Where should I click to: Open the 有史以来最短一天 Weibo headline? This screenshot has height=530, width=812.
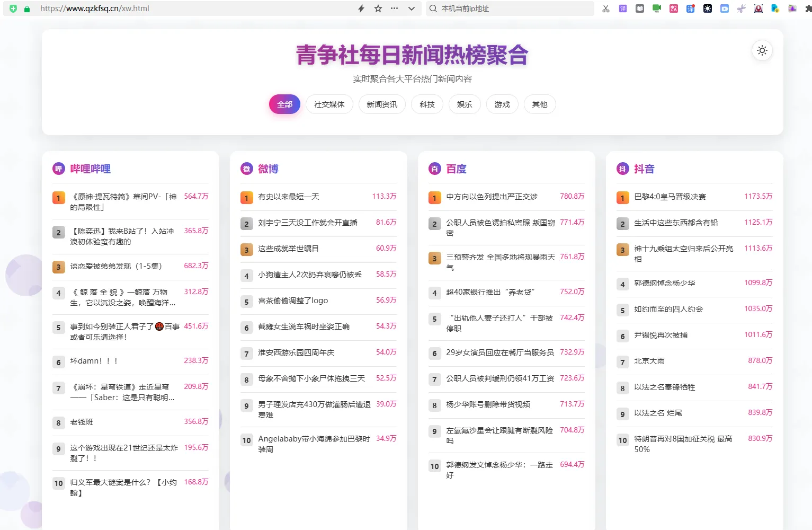289,197
